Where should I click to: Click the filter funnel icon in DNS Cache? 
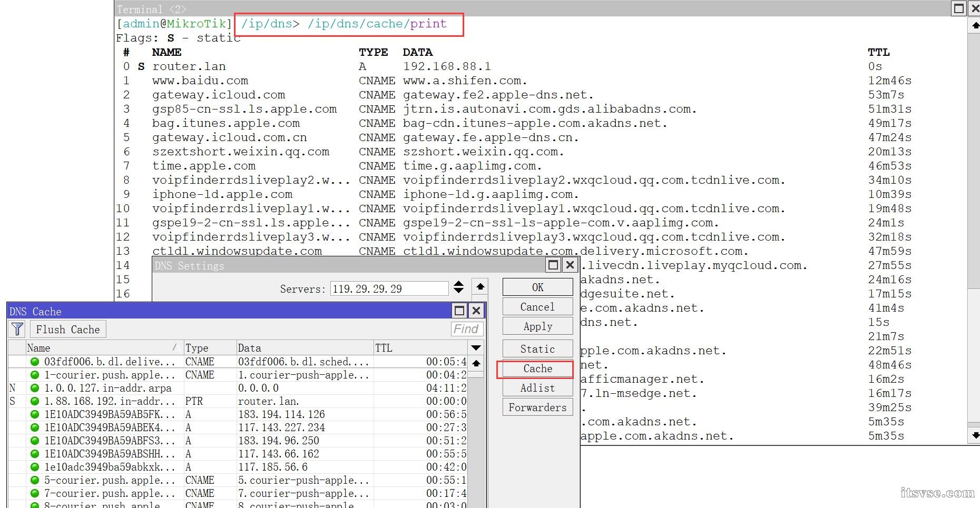click(17, 329)
